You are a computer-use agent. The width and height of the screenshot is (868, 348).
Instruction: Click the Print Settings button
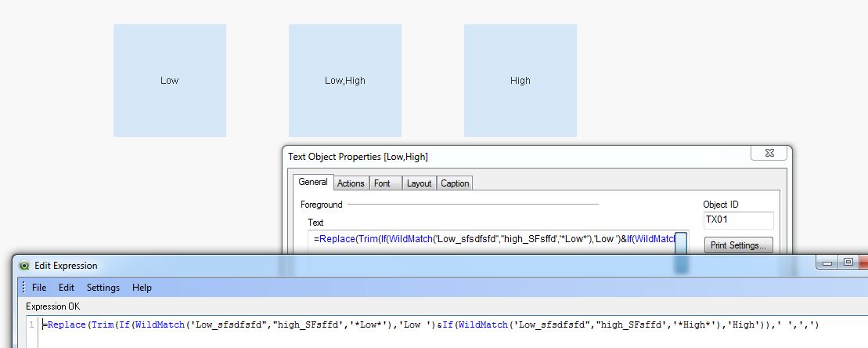coord(738,245)
